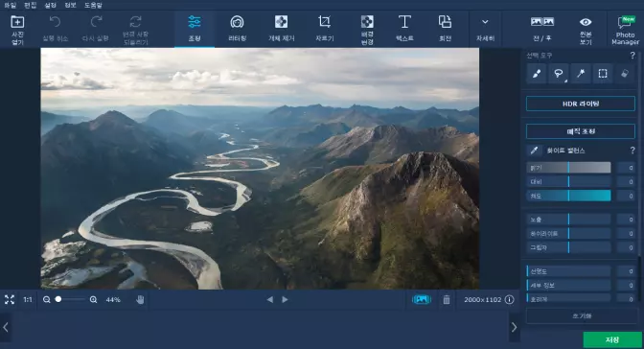Screen dimensions: 644x349
Task: Click the zoom out magnifier
Action: 46,300
